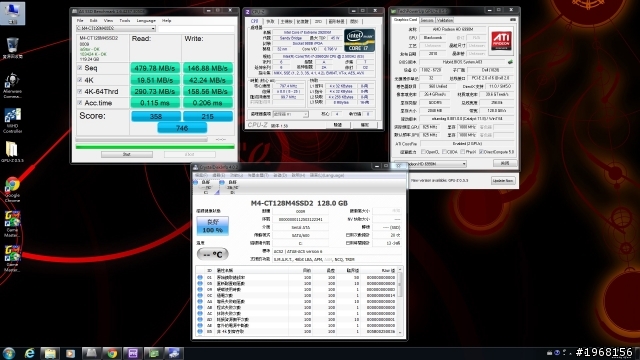Toggle the Seq test checkbox
Viewport: 640px width, 360px height.
[x=80, y=68]
